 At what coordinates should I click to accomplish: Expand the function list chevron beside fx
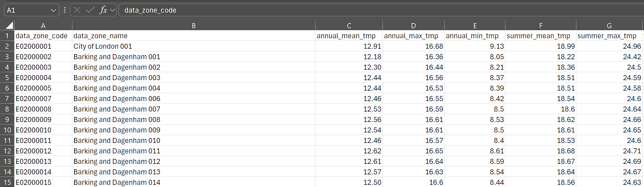coord(113,10)
